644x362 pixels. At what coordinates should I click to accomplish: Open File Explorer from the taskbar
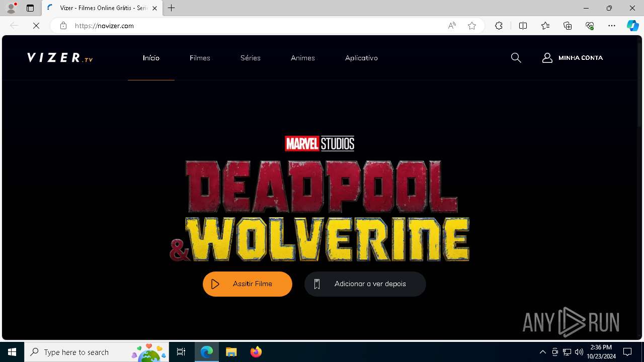coord(231,352)
